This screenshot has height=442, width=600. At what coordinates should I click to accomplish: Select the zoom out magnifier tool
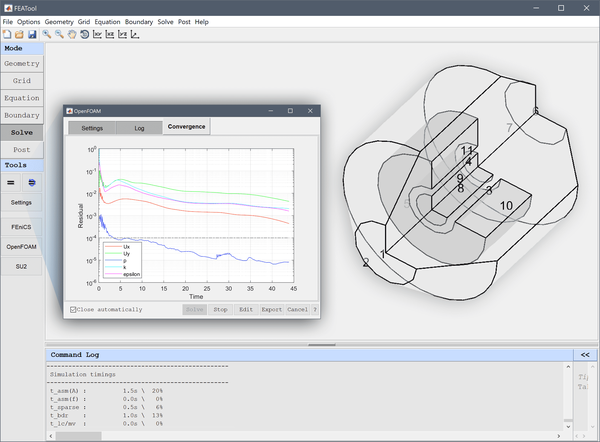coord(59,34)
